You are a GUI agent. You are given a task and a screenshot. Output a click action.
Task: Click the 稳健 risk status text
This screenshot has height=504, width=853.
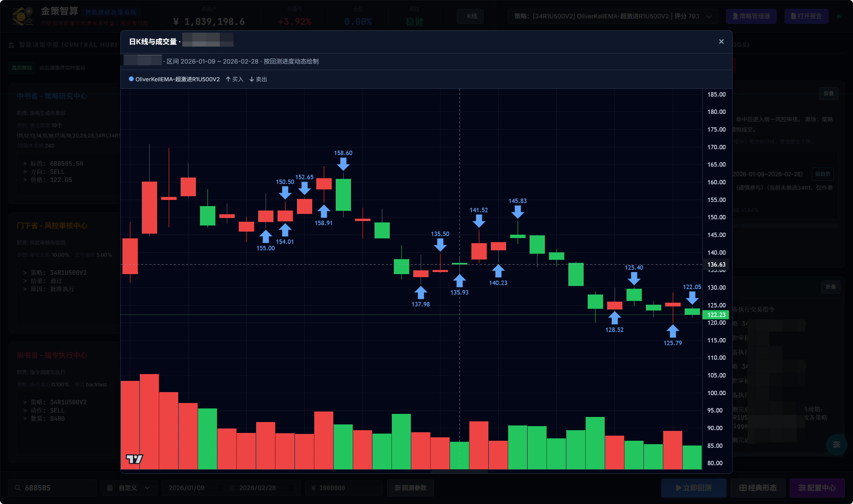tap(414, 22)
